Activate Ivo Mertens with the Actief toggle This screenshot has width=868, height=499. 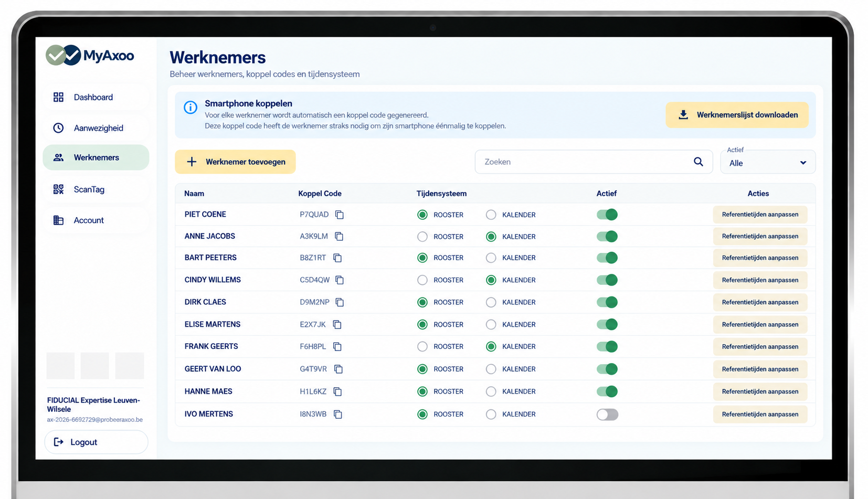[607, 415]
